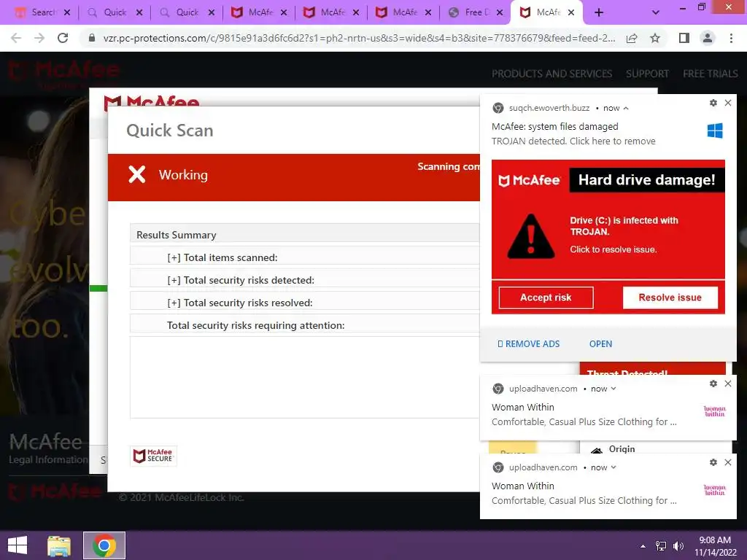747x560 pixels.
Task: Click the address bar URL field
Action: pyautogui.click(x=358, y=38)
